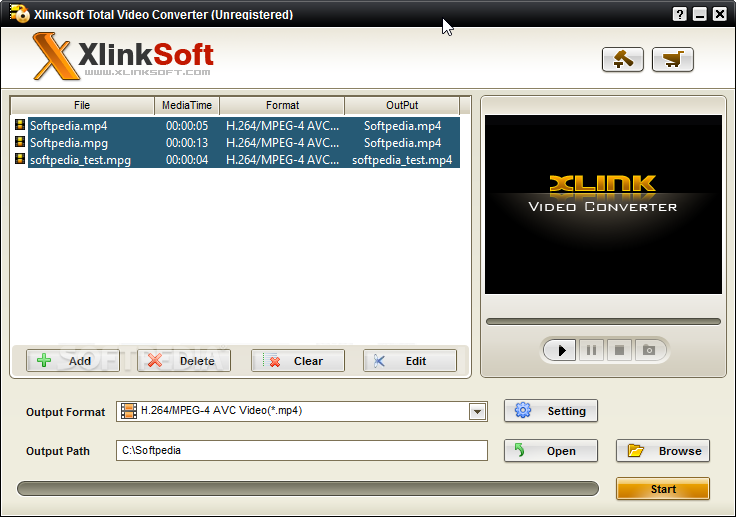Expand the Output Format dropdown arrow
This screenshot has height=517, width=736.
tap(477, 412)
